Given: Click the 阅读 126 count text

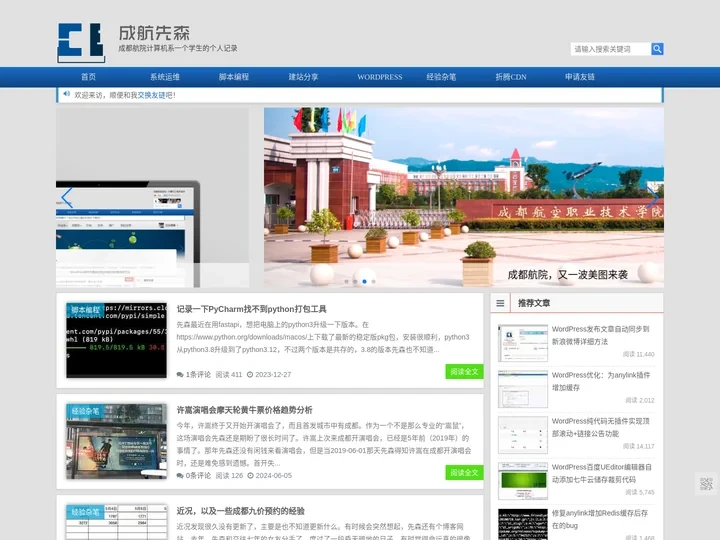Looking at the screenshot, I should coord(229,476).
